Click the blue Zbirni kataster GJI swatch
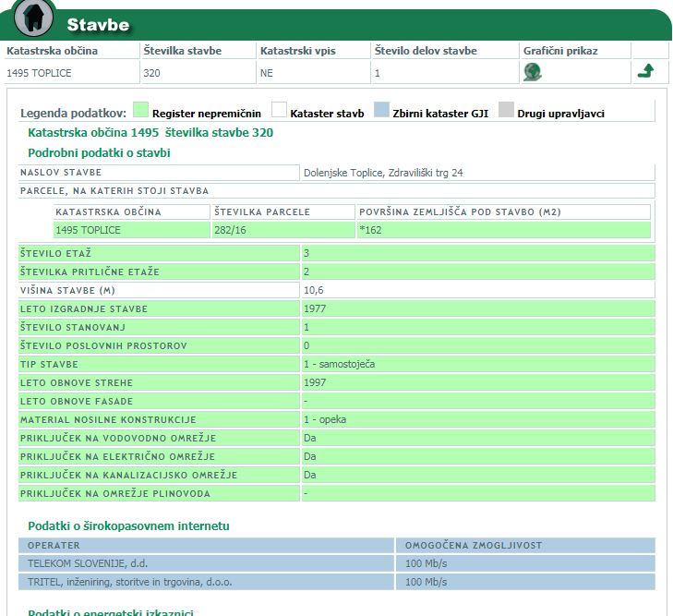Screen dimensions: 673x616 pos(381,111)
